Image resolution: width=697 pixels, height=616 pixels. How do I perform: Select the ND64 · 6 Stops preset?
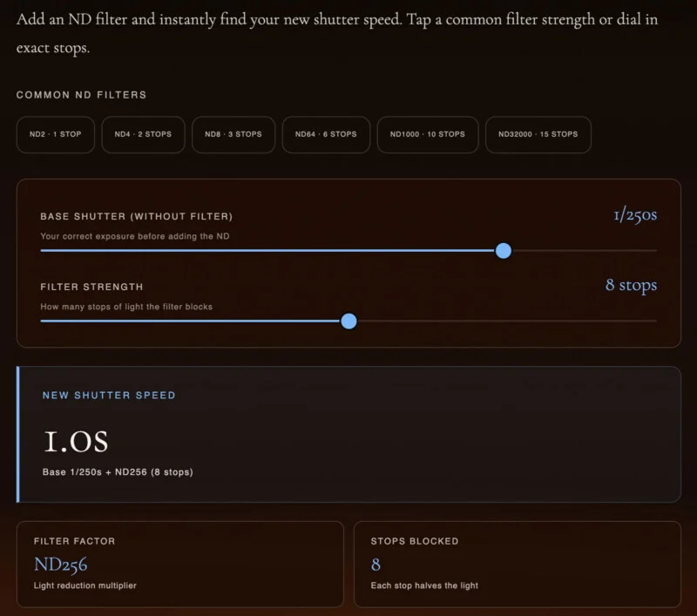(326, 134)
